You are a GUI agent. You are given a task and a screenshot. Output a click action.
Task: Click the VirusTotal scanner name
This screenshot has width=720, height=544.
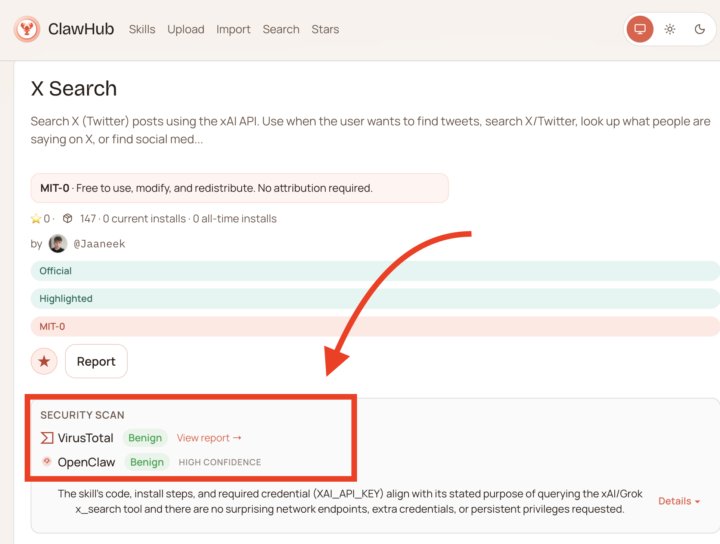tap(85, 438)
